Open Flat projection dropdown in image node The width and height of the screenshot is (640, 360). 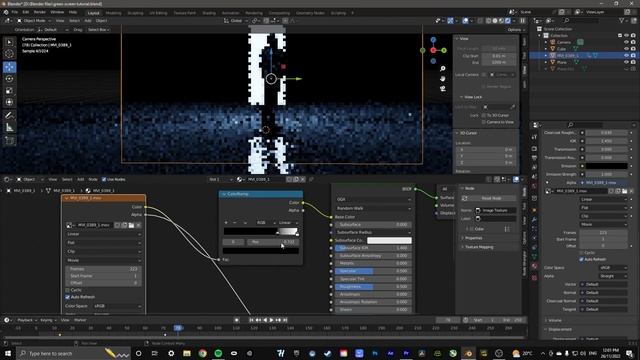pos(104,242)
